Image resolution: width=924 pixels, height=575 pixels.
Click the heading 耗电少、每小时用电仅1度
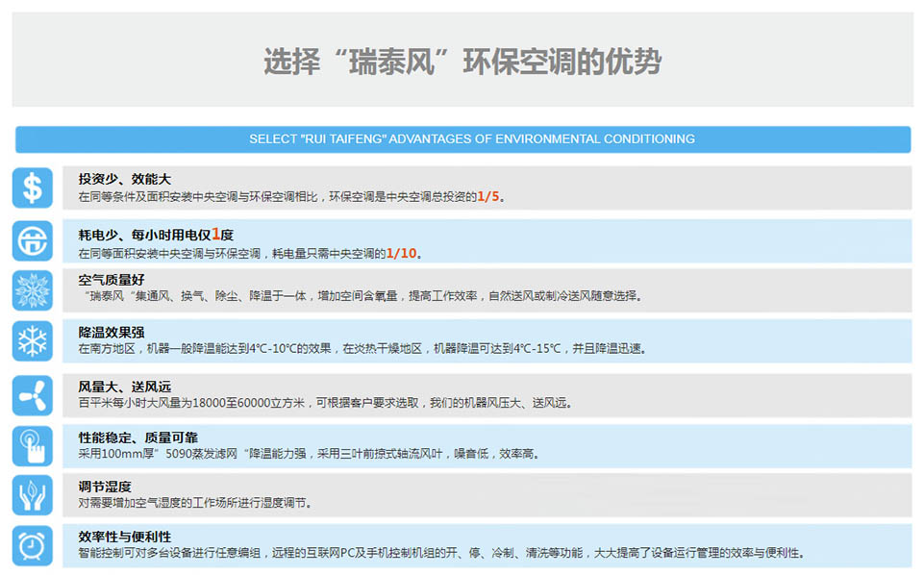[x=156, y=235]
